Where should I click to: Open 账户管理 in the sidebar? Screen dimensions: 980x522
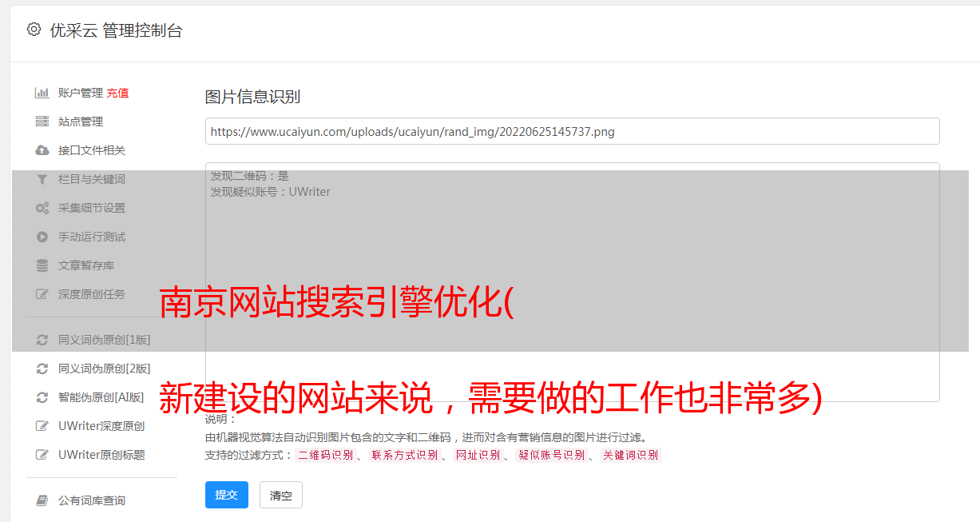tap(81, 93)
